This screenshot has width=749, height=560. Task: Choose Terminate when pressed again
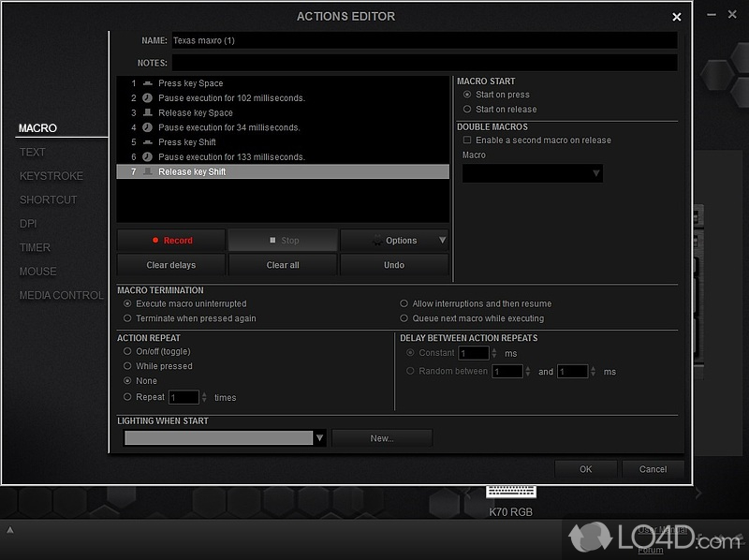click(127, 318)
